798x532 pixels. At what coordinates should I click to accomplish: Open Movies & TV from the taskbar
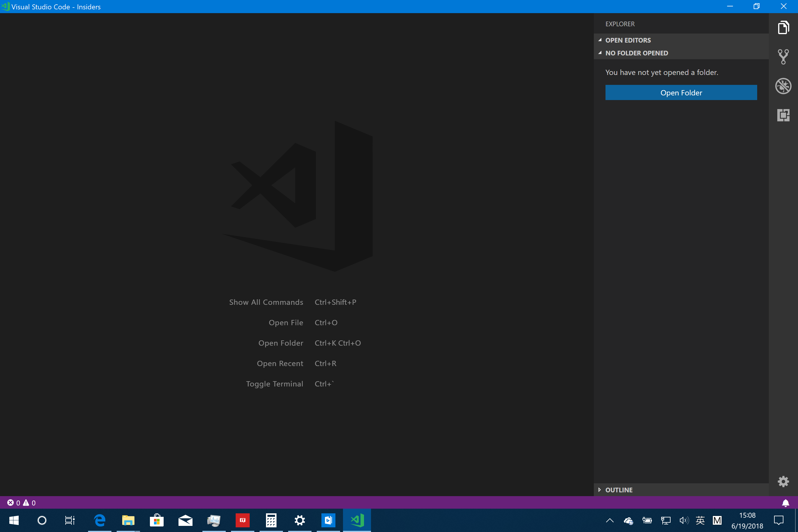tap(328, 520)
